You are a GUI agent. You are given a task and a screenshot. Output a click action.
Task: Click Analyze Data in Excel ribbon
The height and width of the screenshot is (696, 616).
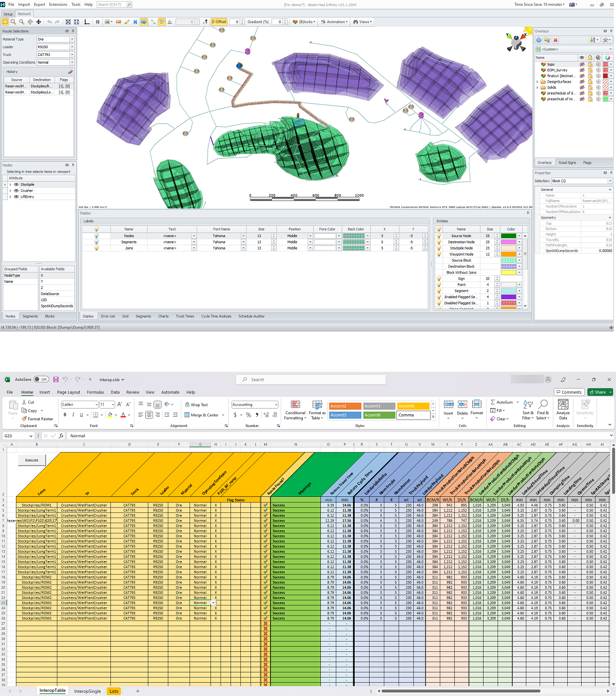tap(563, 411)
